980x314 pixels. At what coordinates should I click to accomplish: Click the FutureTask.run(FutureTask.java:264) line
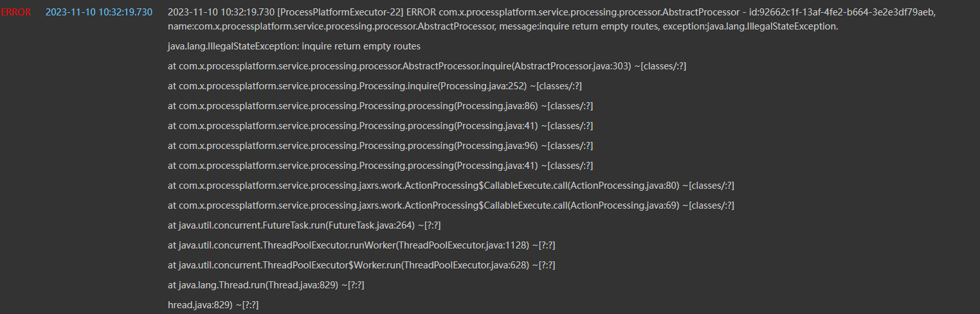click(x=304, y=225)
